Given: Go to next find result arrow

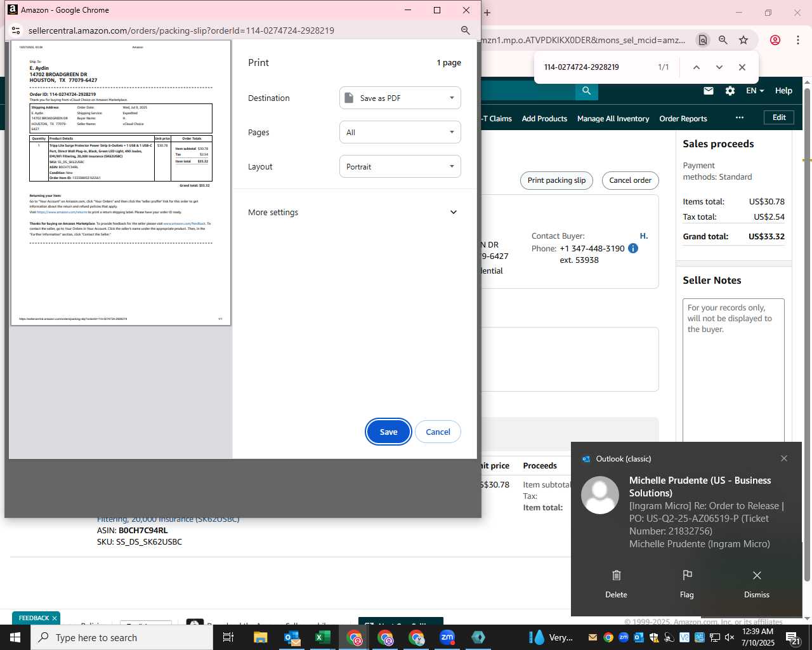Looking at the screenshot, I should pyautogui.click(x=719, y=67).
